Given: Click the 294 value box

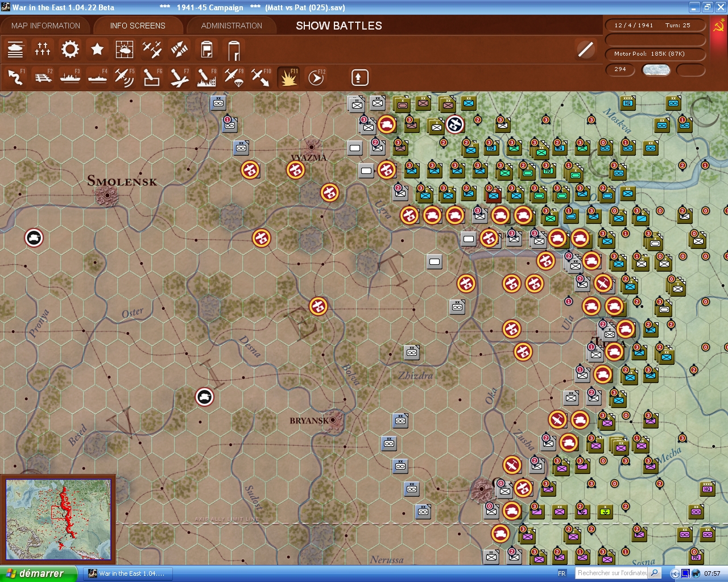Looking at the screenshot, I should (621, 69).
